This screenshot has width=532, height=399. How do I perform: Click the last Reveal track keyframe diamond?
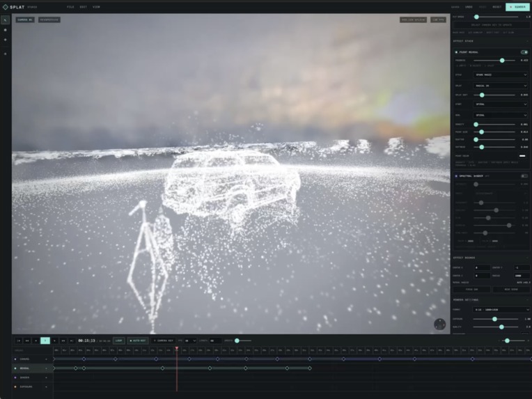point(310,368)
